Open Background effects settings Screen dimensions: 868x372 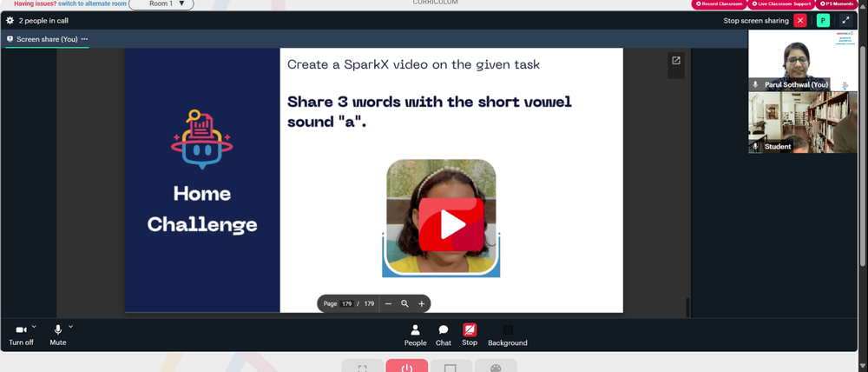(x=508, y=335)
